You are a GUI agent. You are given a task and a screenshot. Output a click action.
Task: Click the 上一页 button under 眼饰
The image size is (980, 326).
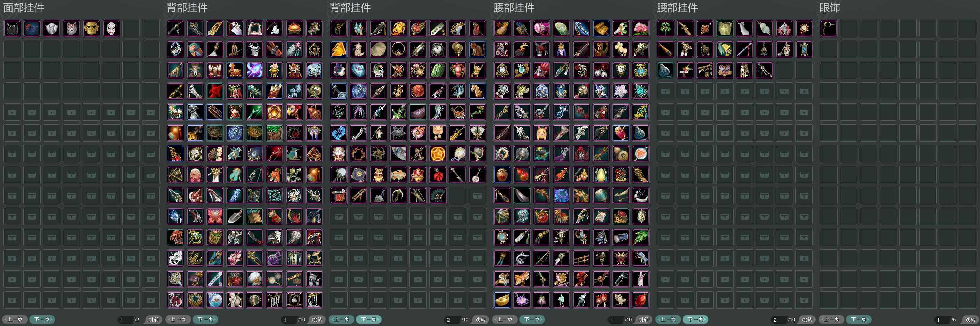click(x=832, y=319)
